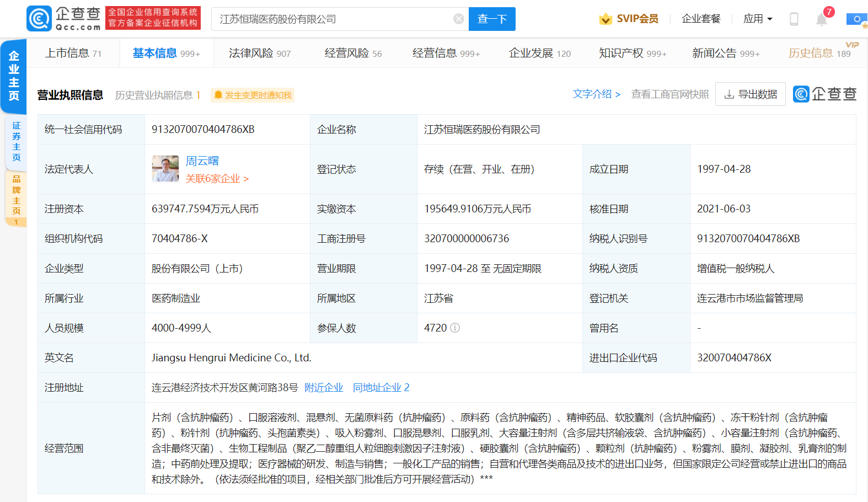
Task: Expand 关联6家企业 link arrow
Action: [246, 179]
